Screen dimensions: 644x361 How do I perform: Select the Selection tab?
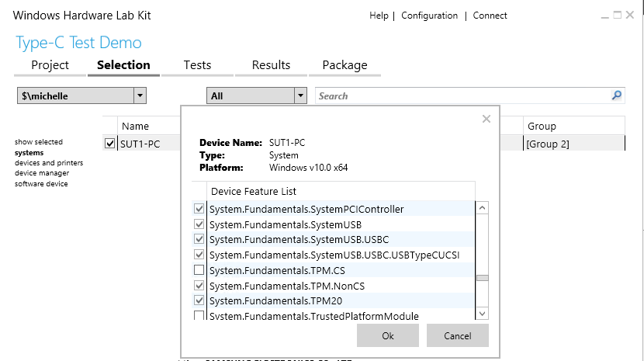(x=123, y=65)
